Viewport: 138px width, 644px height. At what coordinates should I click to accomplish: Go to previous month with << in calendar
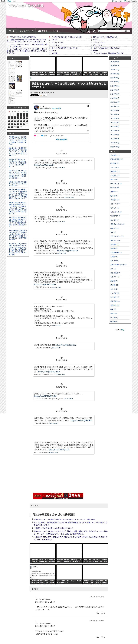click(x=11, y=108)
